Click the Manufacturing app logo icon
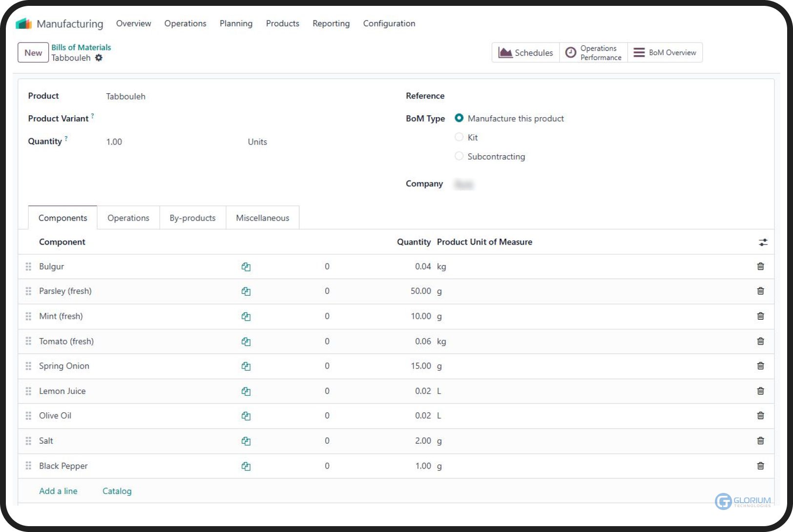This screenshot has width=793, height=532. 23,23
